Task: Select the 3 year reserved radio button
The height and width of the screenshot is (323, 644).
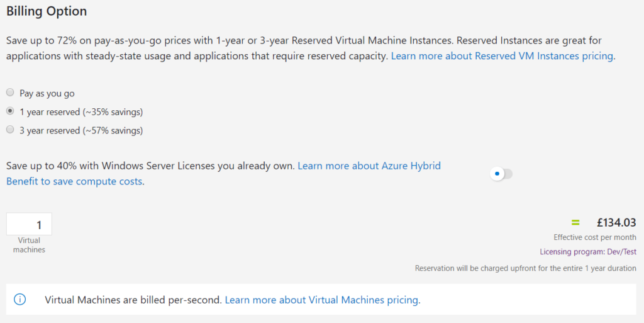Action: pyautogui.click(x=10, y=130)
